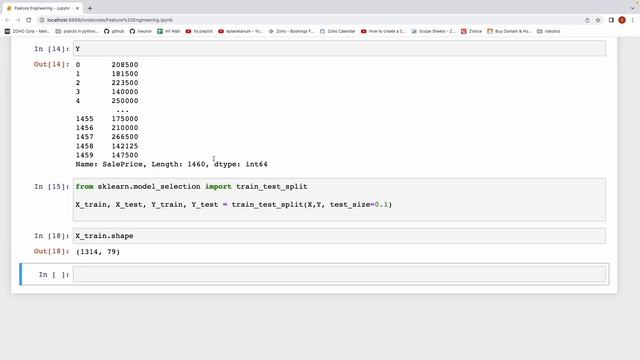Click the Name: SalePrice output line
The height and width of the screenshot is (360, 640).
click(171, 164)
